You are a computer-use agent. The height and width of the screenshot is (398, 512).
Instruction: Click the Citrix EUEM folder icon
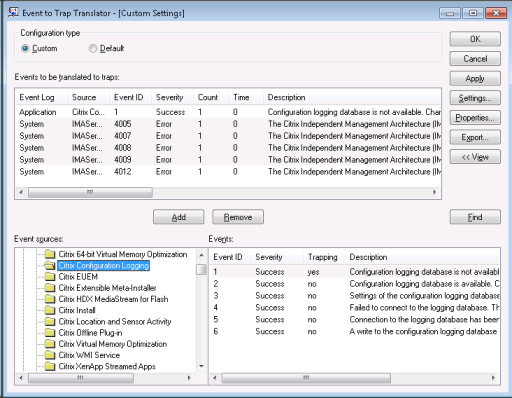point(50,277)
